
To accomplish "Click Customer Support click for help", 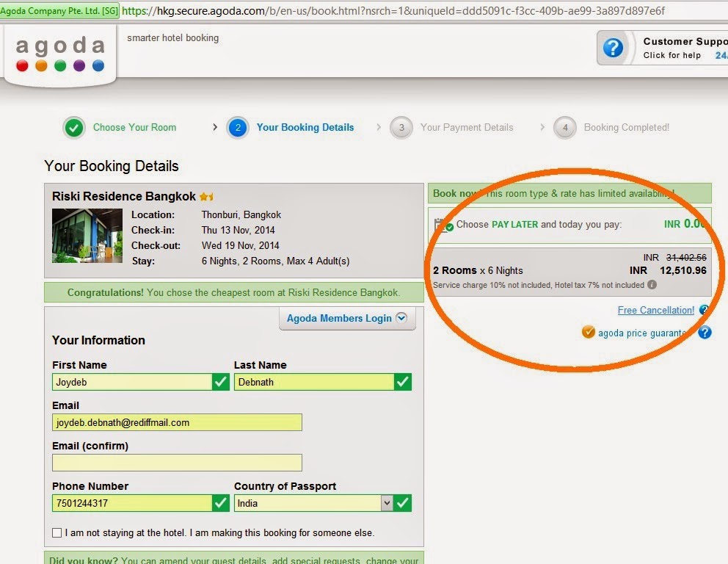I will [671, 55].
